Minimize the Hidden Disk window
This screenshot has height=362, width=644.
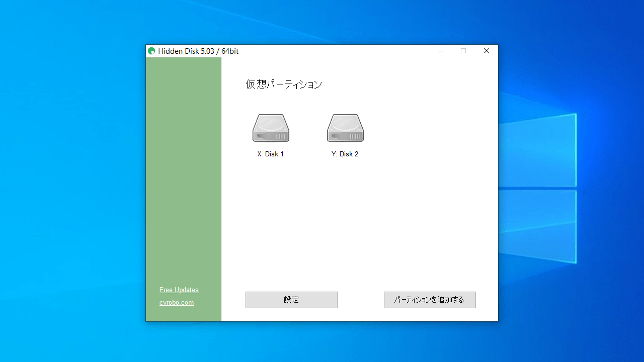point(440,51)
